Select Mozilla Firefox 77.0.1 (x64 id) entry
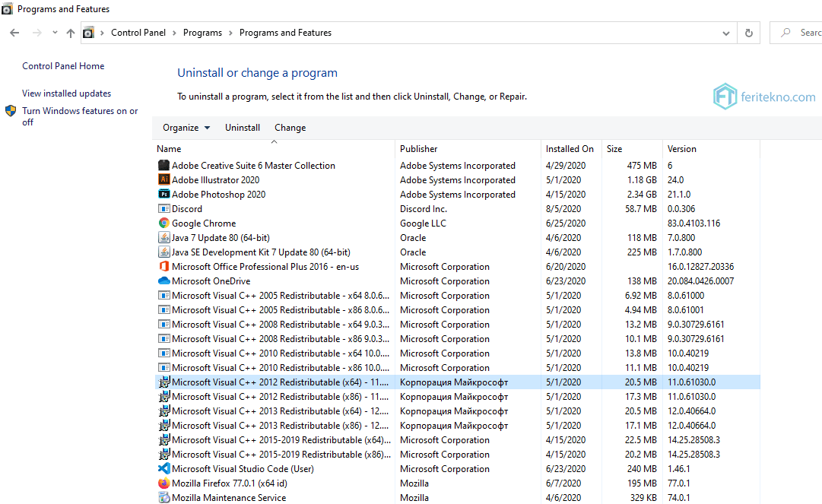The image size is (822, 504). click(229, 483)
